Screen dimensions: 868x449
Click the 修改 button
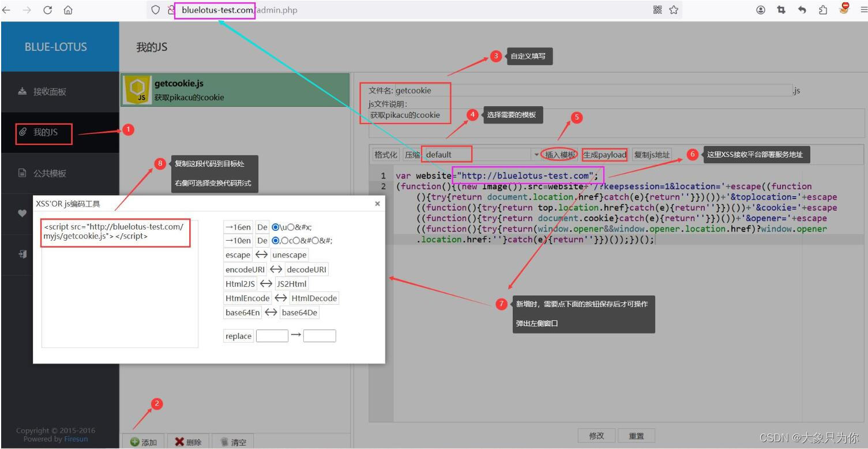click(x=596, y=436)
